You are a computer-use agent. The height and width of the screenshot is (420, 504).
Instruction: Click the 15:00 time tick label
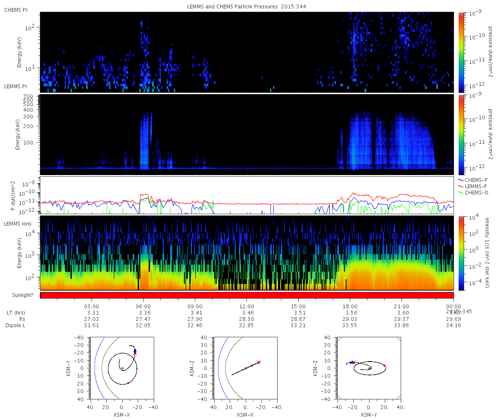click(298, 306)
